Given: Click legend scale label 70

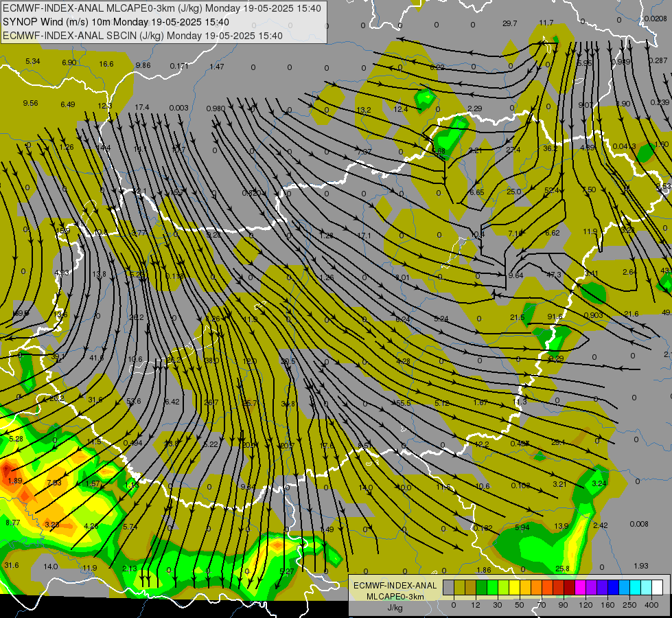Looking at the screenshot, I should 542,605.
